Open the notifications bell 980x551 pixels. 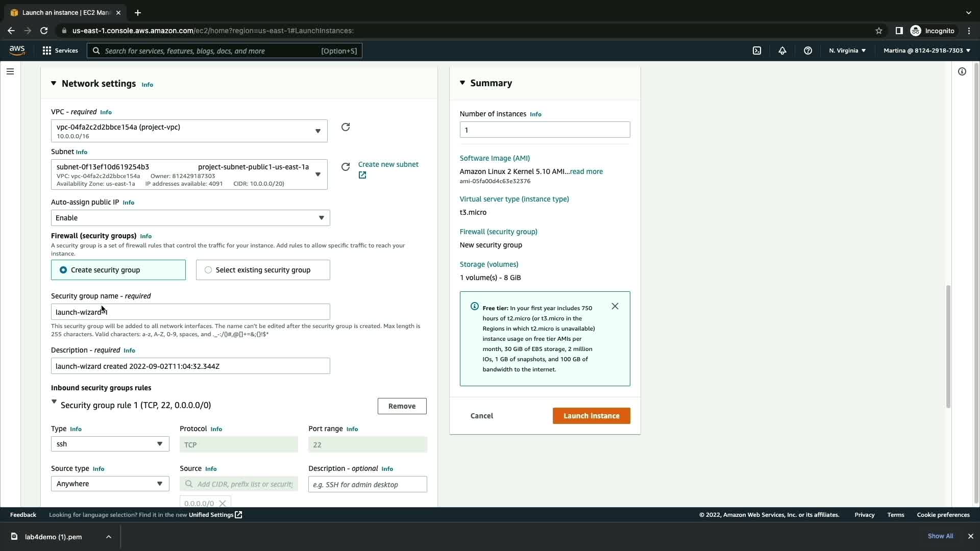(782, 51)
